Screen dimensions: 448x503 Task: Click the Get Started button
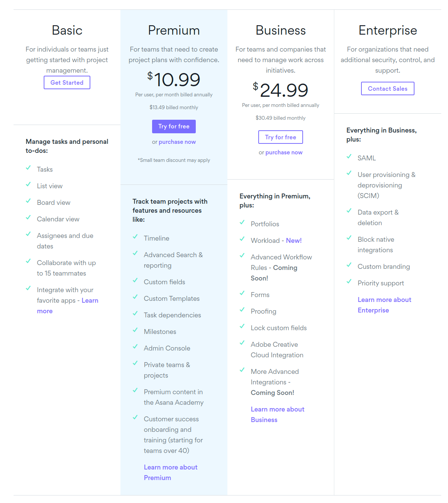tap(67, 82)
